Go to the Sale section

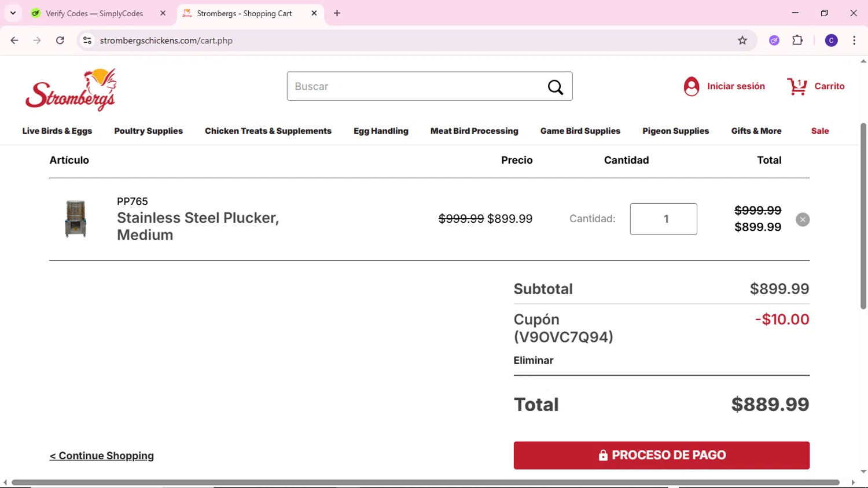tap(820, 131)
